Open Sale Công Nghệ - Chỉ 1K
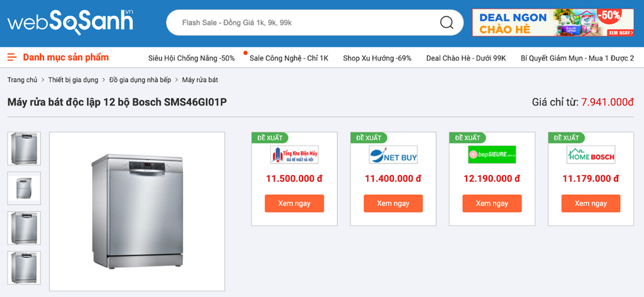 coord(289,58)
